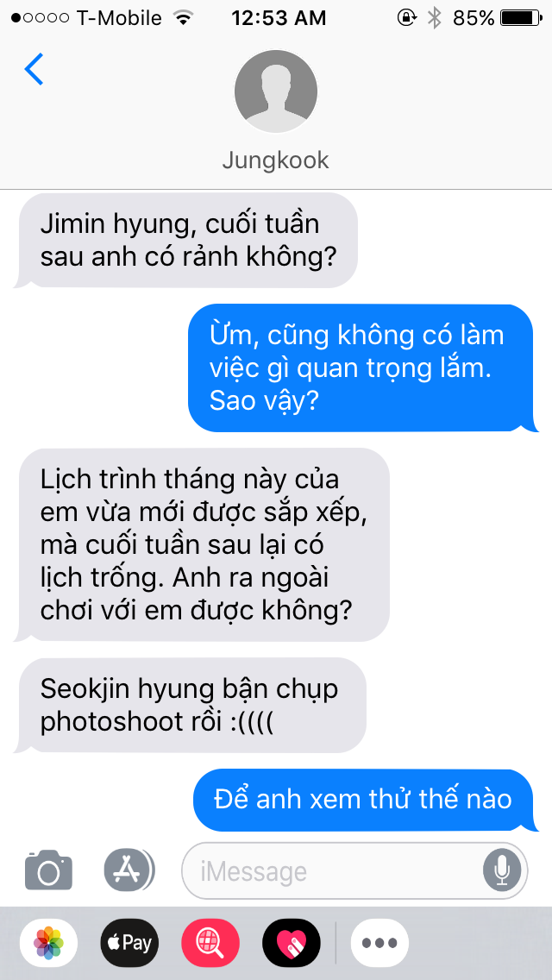
Task: Select the "Seokjin hyung bận chụp" message
Action: pos(190,705)
